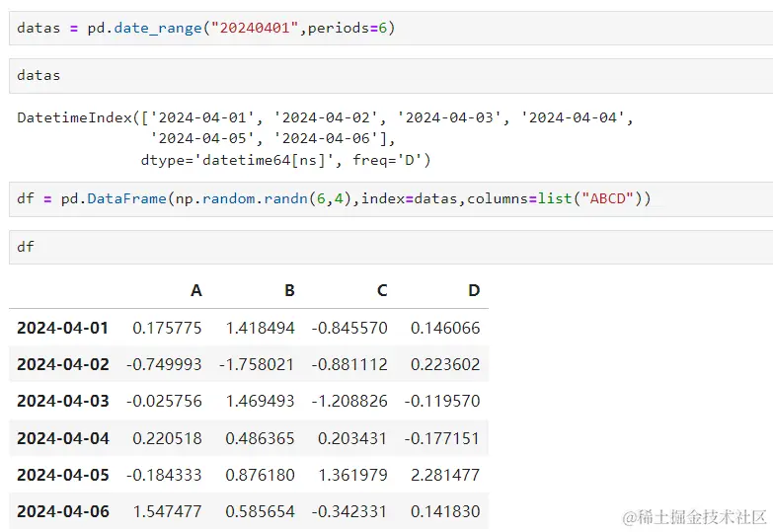Click cell value 1.469493
This screenshot has width=773, height=532.
261,401
